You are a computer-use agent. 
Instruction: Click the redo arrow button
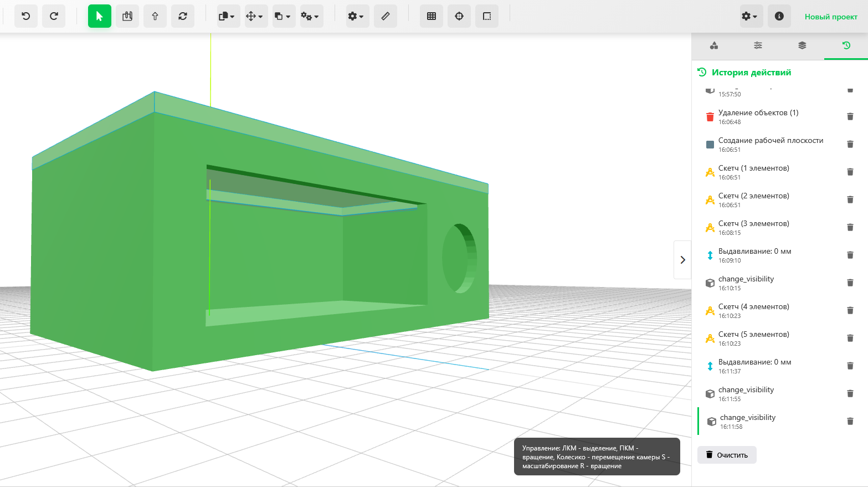click(x=54, y=16)
